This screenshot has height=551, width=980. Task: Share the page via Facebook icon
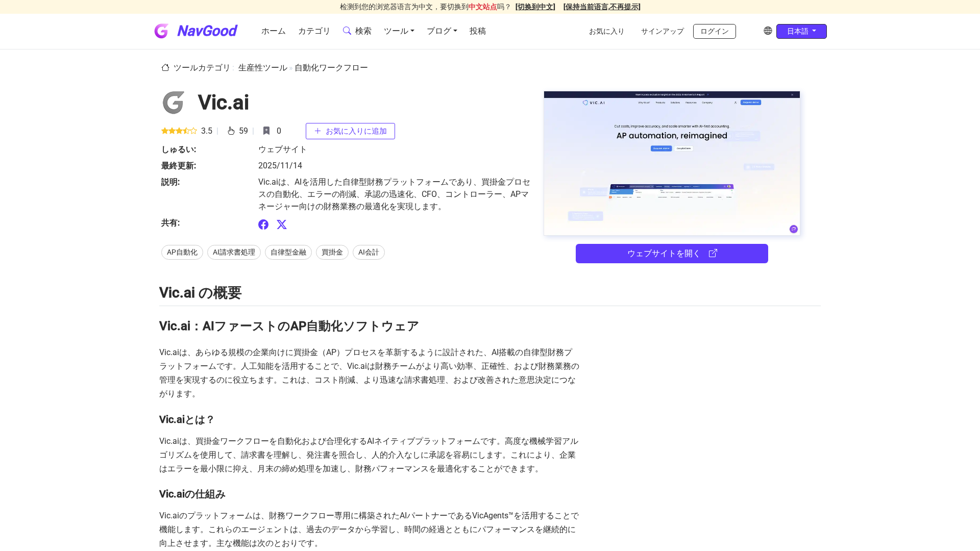[263, 224]
